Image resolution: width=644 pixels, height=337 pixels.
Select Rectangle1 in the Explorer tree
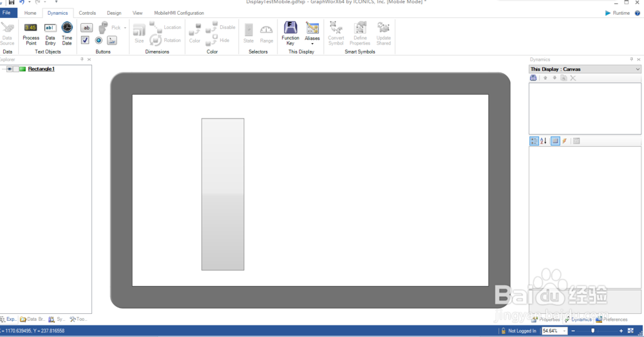(41, 69)
